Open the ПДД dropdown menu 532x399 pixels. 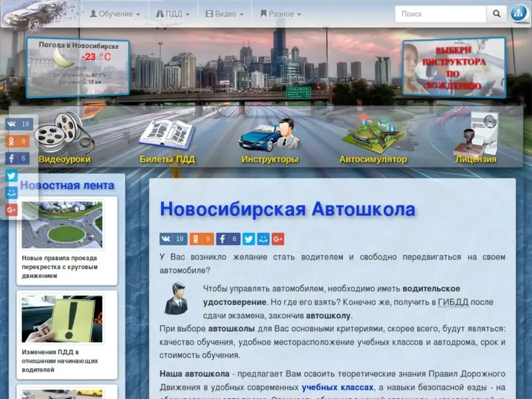click(x=173, y=14)
